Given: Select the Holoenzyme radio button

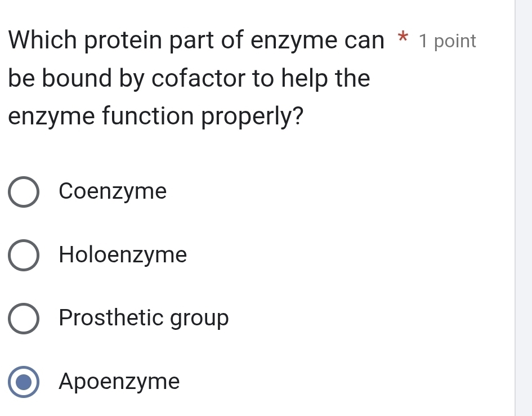Looking at the screenshot, I should pos(24,256).
